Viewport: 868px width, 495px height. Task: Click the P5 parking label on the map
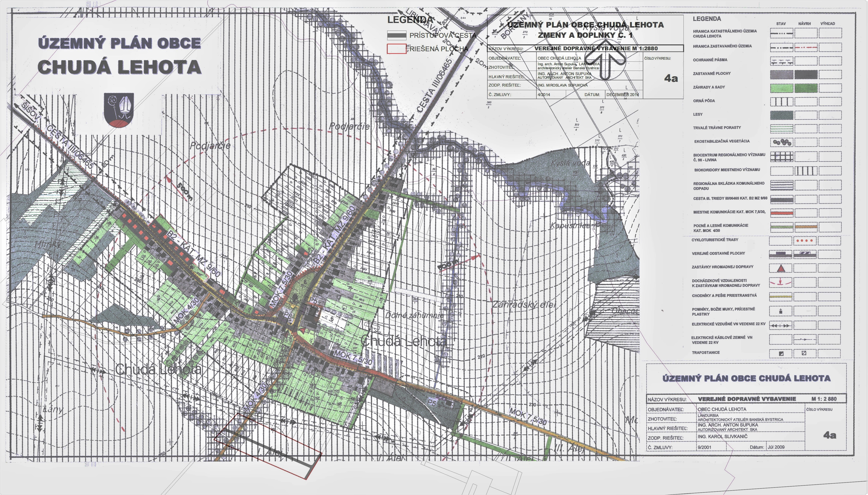point(432,403)
